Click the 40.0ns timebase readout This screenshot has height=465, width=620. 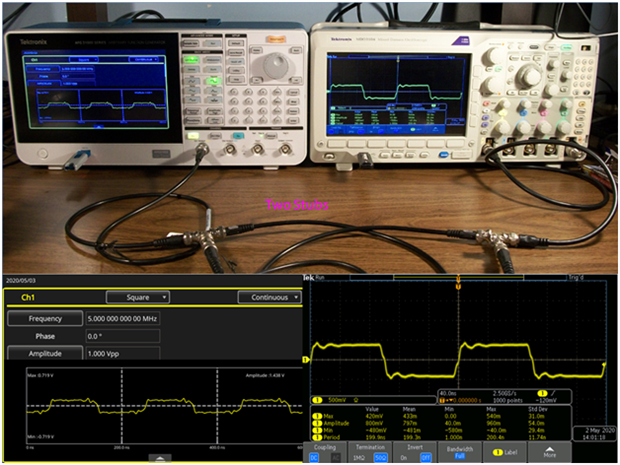pyautogui.click(x=448, y=393)
